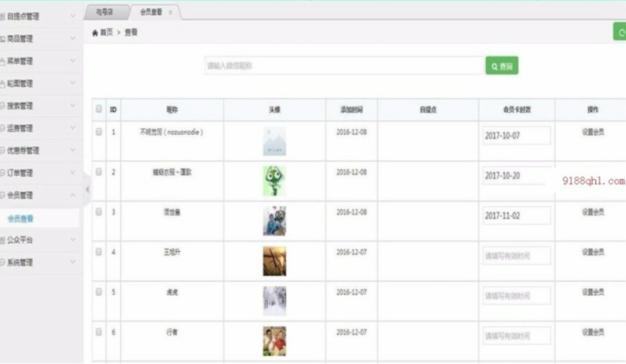Click the avatar photo in row 3
Image resolution: width=626 pixels, height=364 pixels.
(x=274, y=221)
